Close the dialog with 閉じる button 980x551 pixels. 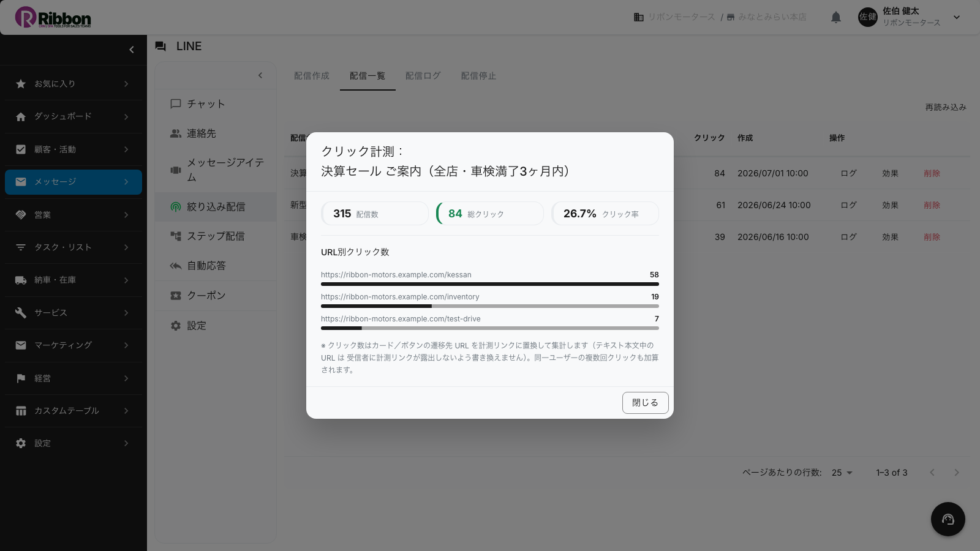coord(646,403)
